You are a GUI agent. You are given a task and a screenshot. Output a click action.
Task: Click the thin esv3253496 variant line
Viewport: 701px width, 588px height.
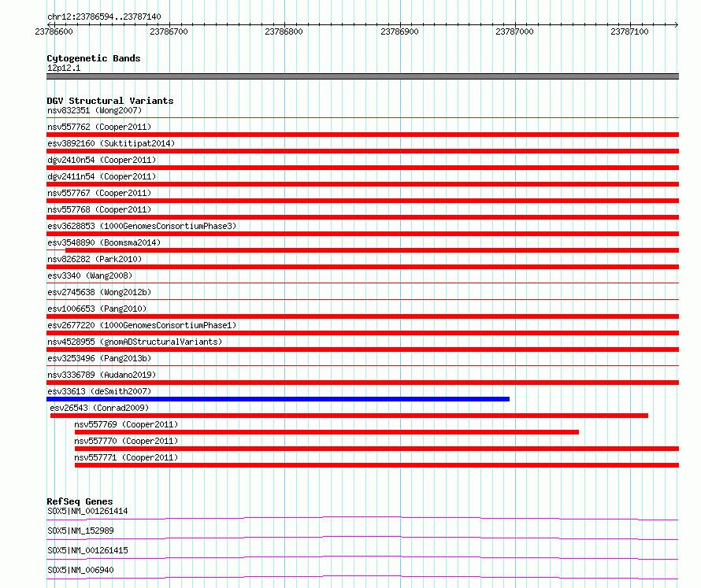tap(362, 365)
